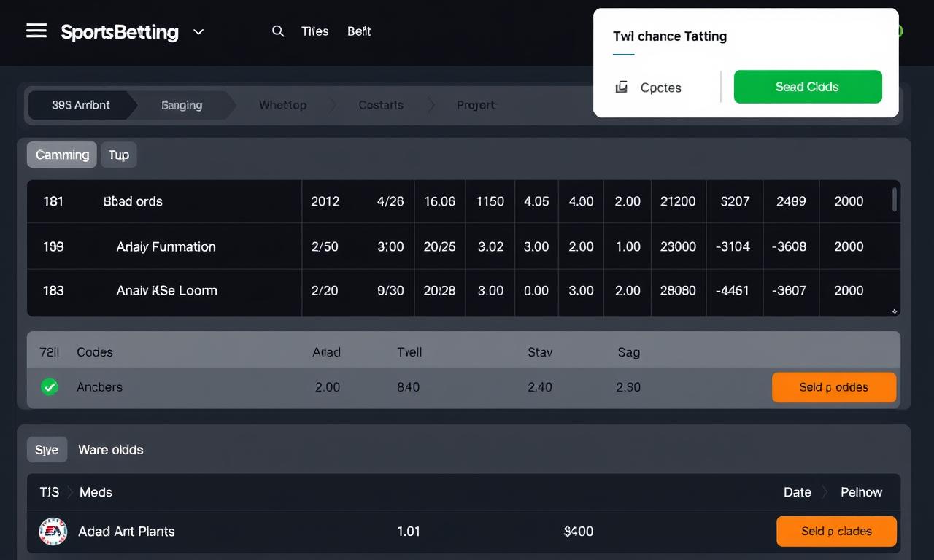Image resolution: width=934 pixels, height=560 pixels.
Task: Select the Arlaiy Funmation table row
Action: (166, 246)
